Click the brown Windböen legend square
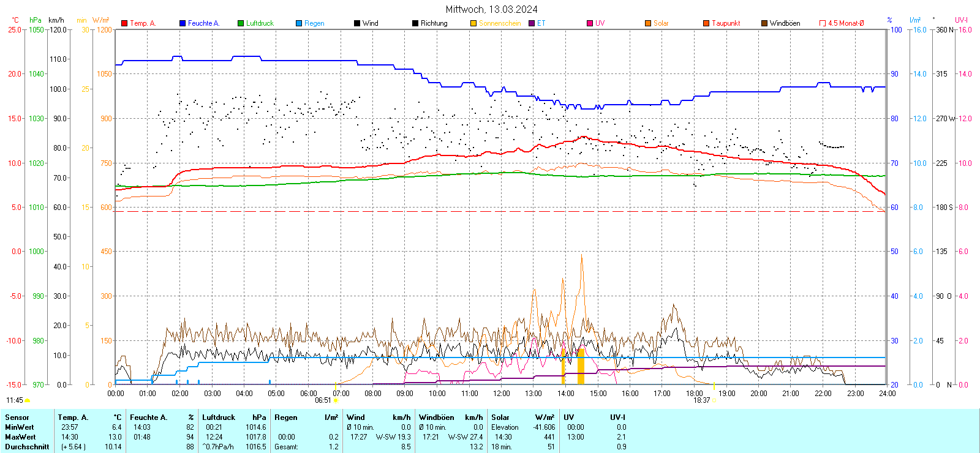The width and height of the screenshot is (980, 453). [764, 23]
